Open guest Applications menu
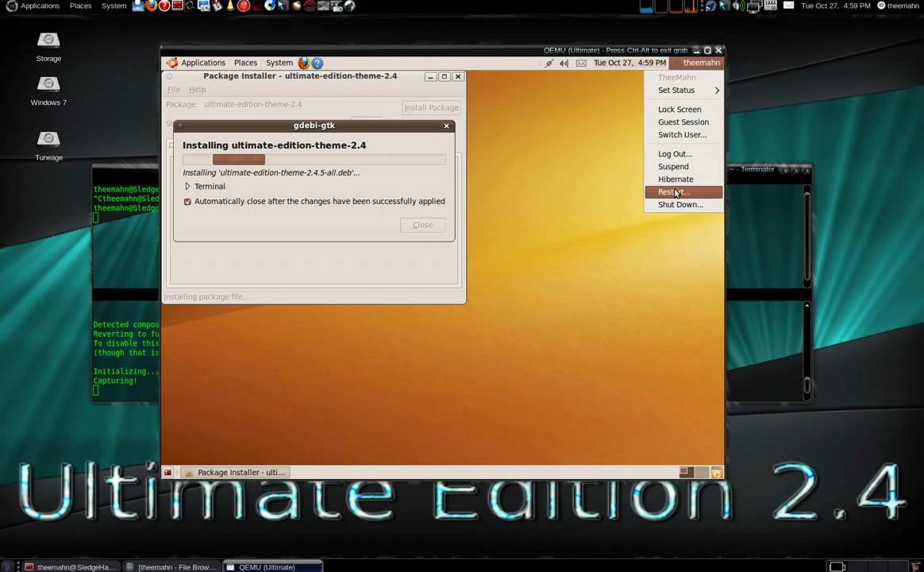The image size is (924, 572). pyautogui.click(x=203, y=63)
